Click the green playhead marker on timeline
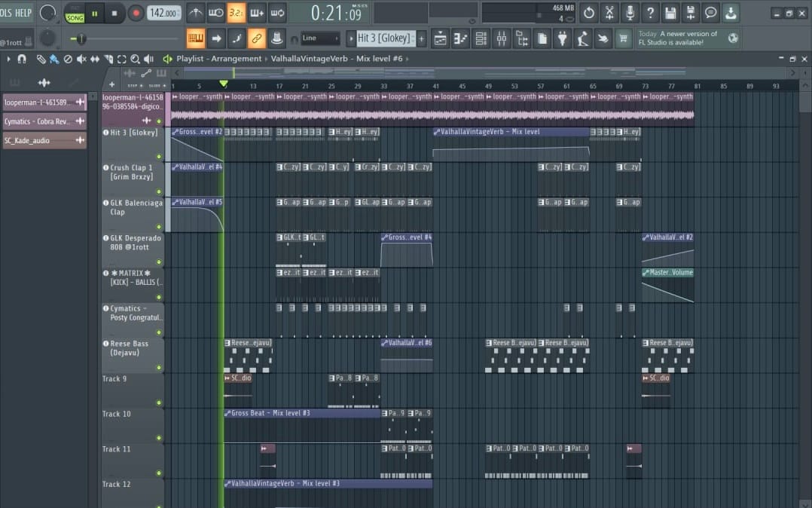812x508 pixels. pyautogui.click(x=224, y=84)
